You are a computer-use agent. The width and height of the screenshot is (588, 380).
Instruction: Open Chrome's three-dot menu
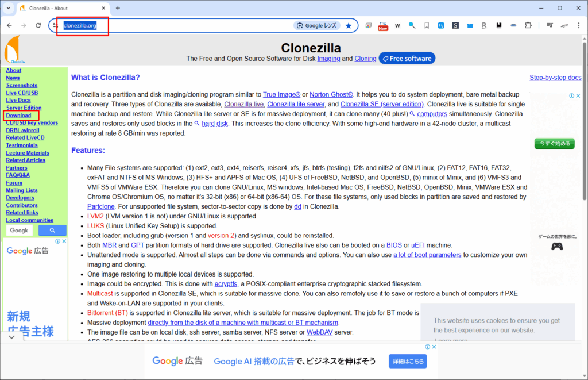click(x=579, y=25)
